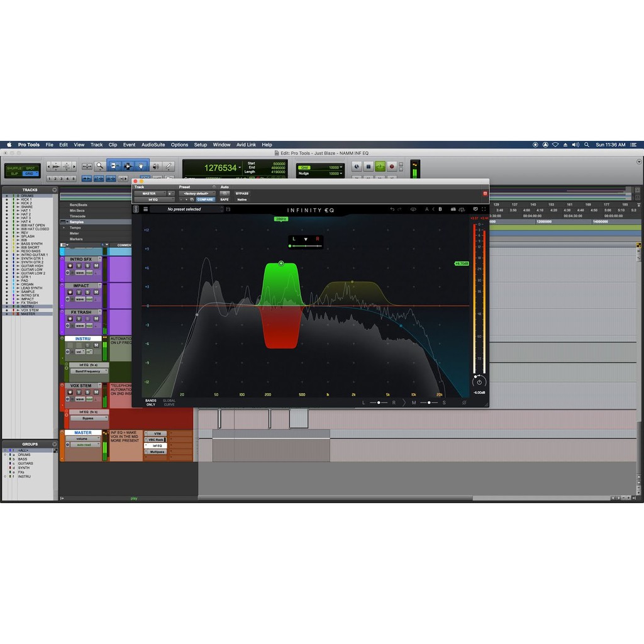This screenshot has width=644, height=644.
Task: Click the green 286Hz band node
Action: coord(281,264)
